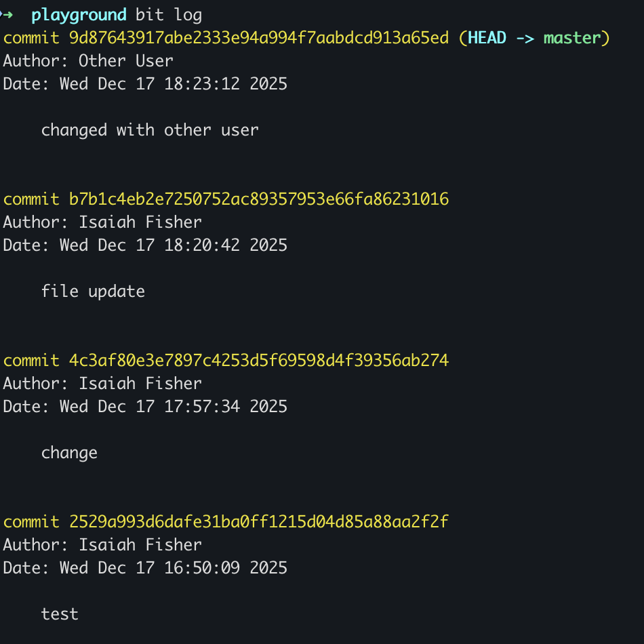Click commit hash starting with b7b1c4eb2e
The width and height of the screenshot is (644, 644).
click(x=259, y=199)
